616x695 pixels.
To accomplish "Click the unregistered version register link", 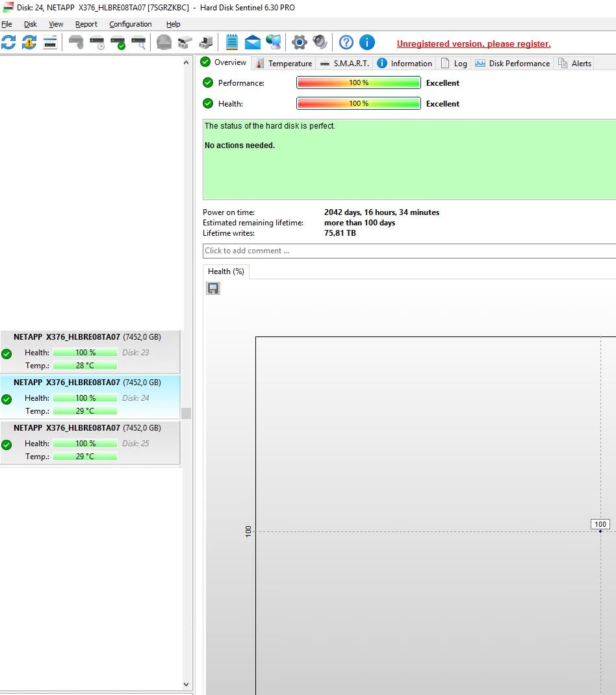I will point(474,44).
